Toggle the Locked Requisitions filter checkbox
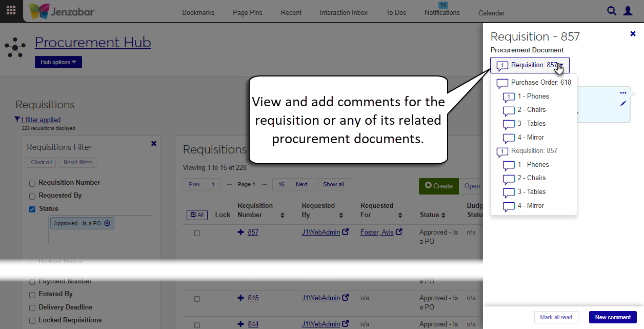The image size is (644, 329). pyautogui.click(x=32, y=321)
